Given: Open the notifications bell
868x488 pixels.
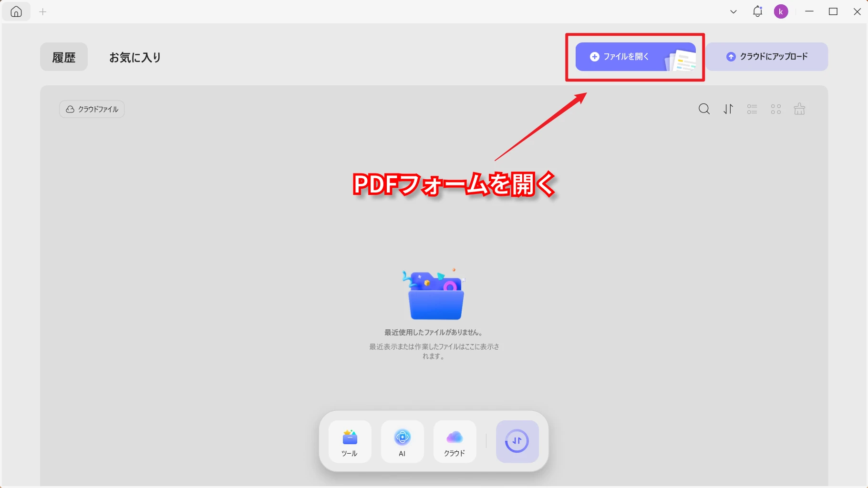Looking at the screenshot, I should [757, 11].
